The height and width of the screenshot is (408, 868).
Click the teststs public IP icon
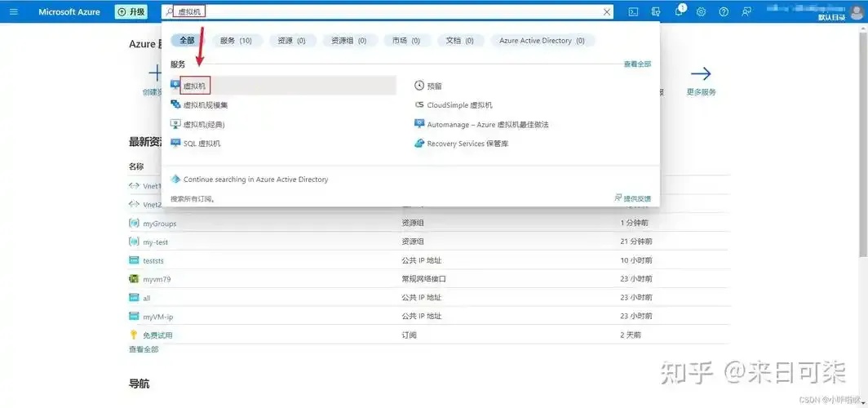click(x=134, y=260)
